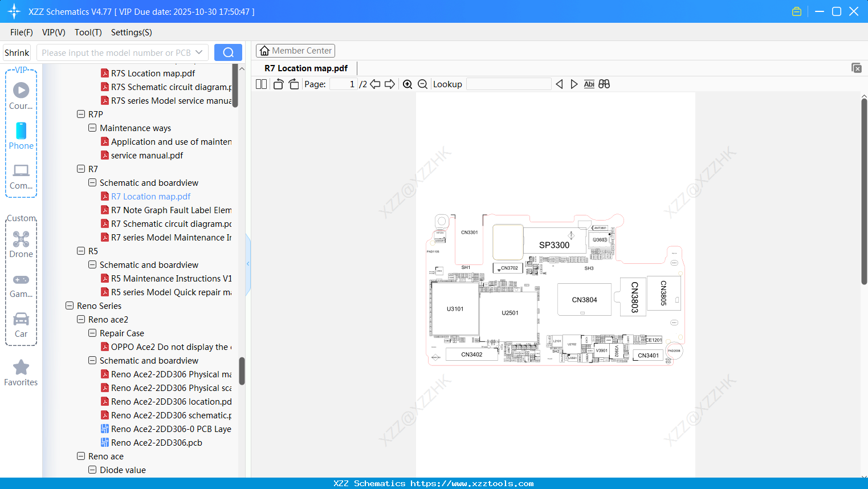This screenshot has height=489, width=868.
Task: Open the search model dropdown arrow
Action: (199, 52)
